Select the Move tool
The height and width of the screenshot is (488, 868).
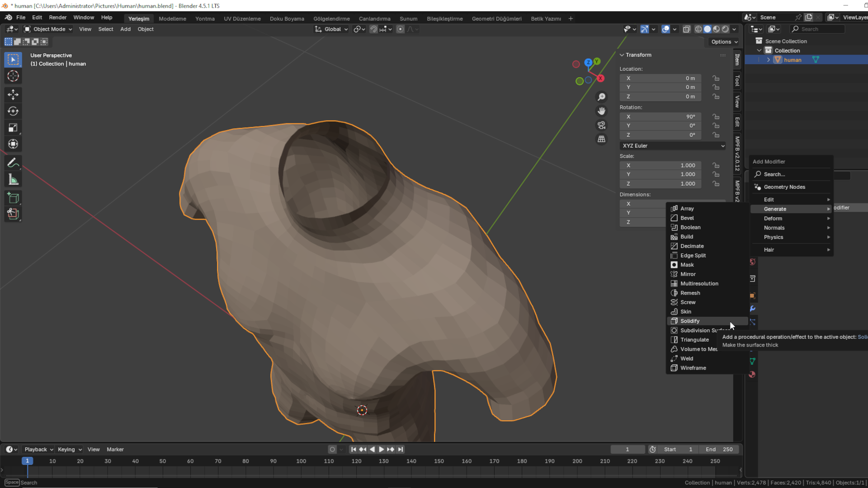(13, 94)
